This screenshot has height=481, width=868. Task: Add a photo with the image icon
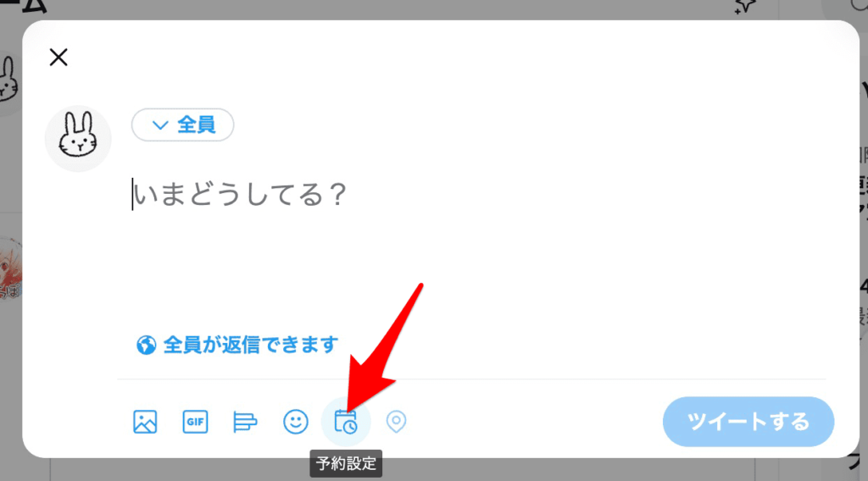145,422
